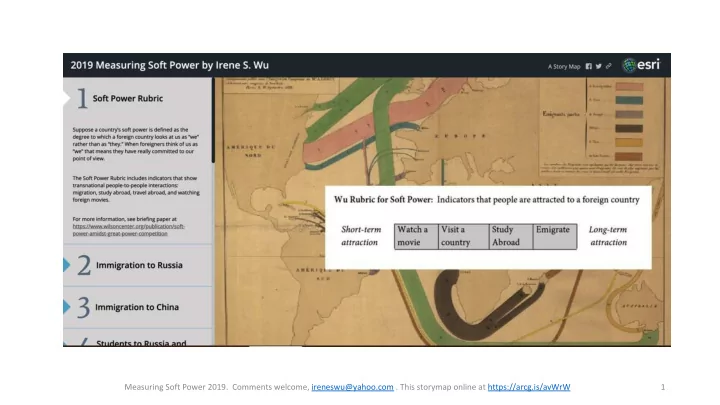Click the sidebar vertical scrollbar
This screenshot has height=405, width=720.
coord(213,120)
